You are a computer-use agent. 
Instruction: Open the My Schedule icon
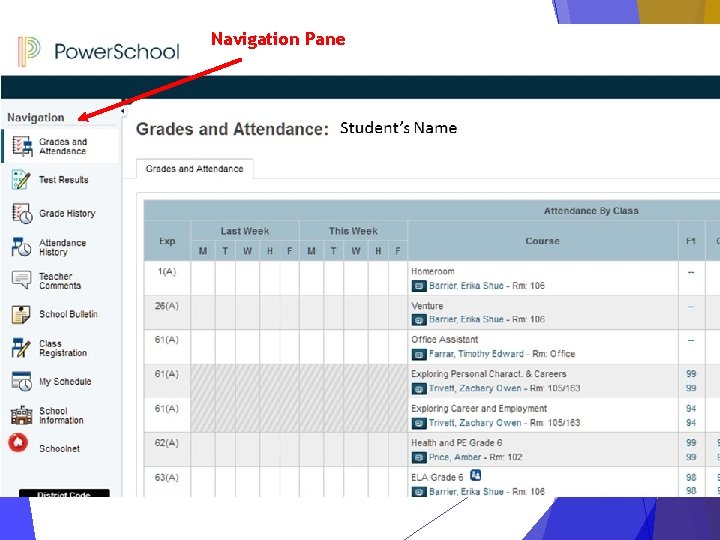22,381
